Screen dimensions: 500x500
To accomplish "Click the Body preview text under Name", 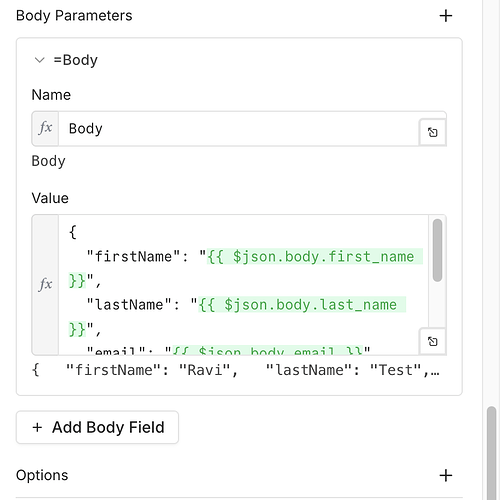I will (48, 161).
